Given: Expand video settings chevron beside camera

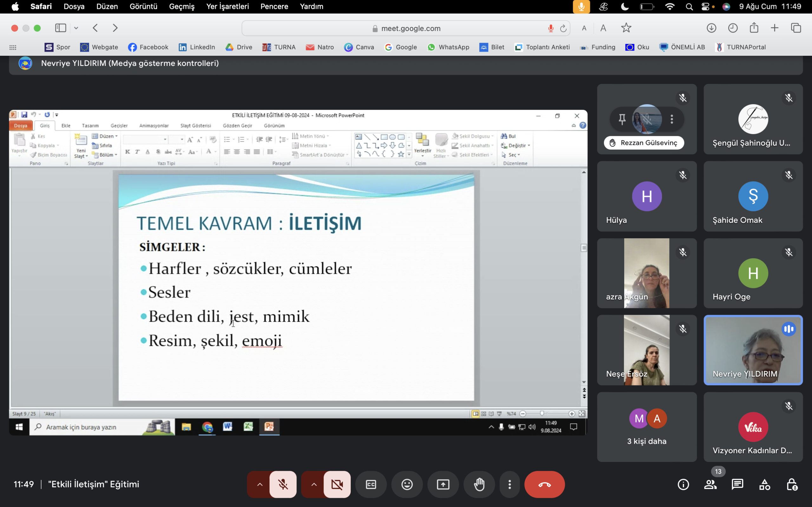Looking at the screenshot, I should pyautogui.click(x=314, y=484).
